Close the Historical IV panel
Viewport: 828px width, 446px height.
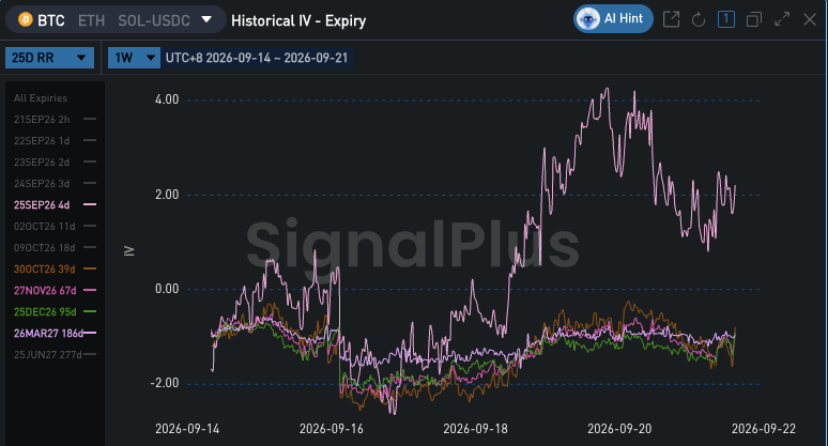tap(810, 20)
